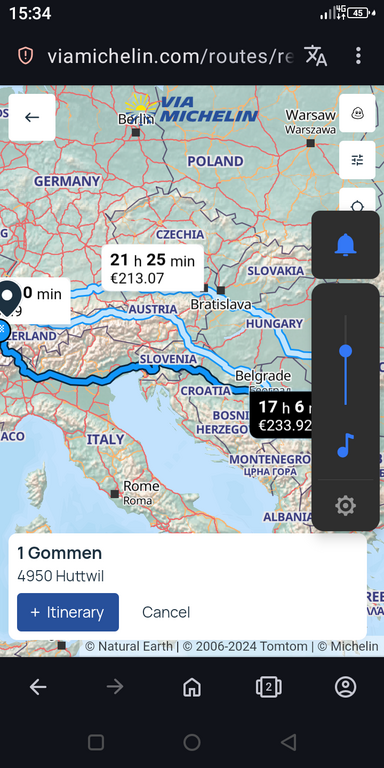Cancel the location selection
Screen dimensions: 384x768
(x=166, y=612)
